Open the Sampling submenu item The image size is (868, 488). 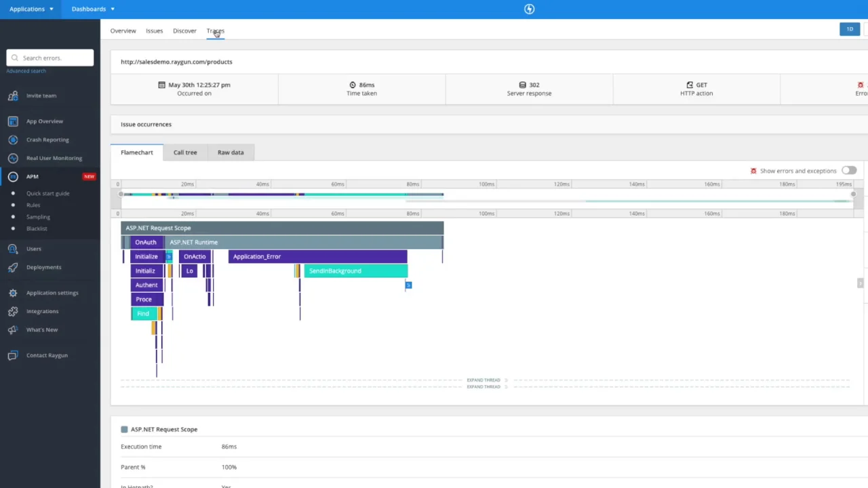[x=38, y=217]
